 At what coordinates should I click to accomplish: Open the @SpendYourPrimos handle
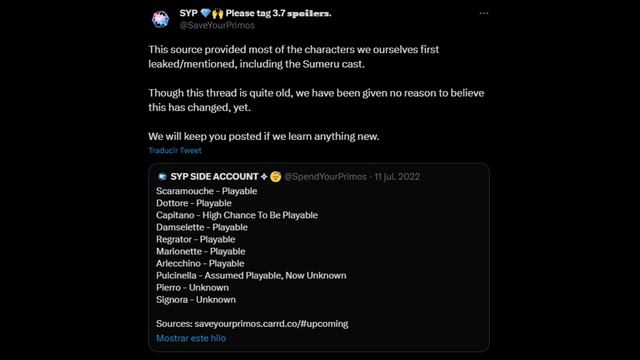pos(325,177)
